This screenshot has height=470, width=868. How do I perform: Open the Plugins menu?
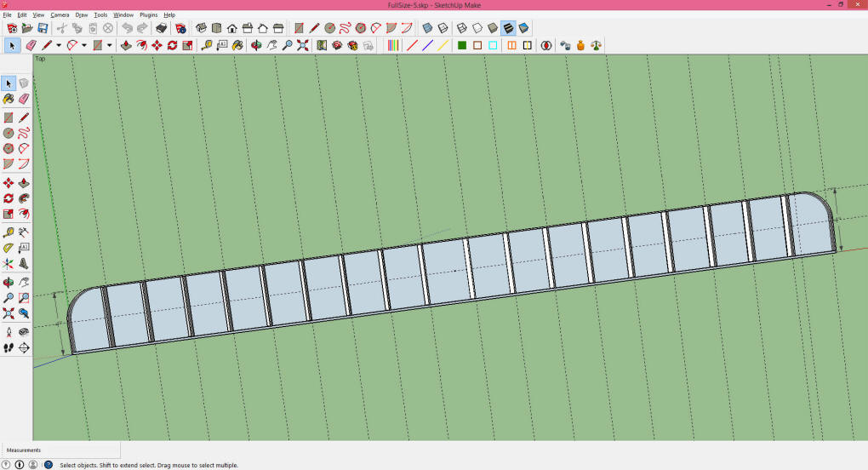(x=149, y=14)
